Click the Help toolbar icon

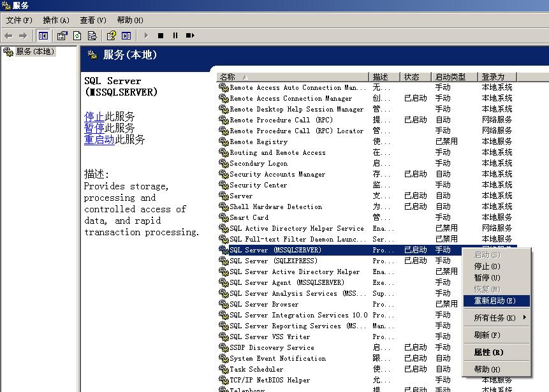pyautogui.click(x=112, y=36)
